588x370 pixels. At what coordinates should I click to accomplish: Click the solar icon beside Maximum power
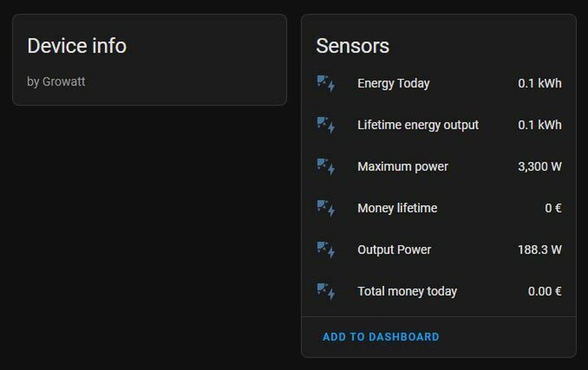(326, 166)
